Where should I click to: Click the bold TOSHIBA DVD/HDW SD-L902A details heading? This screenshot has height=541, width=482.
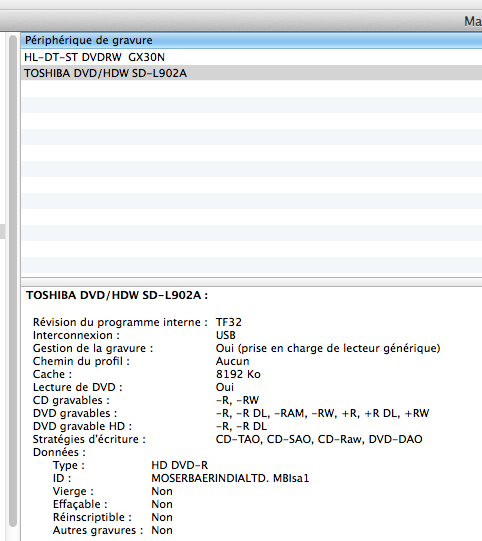pos(117,295)
